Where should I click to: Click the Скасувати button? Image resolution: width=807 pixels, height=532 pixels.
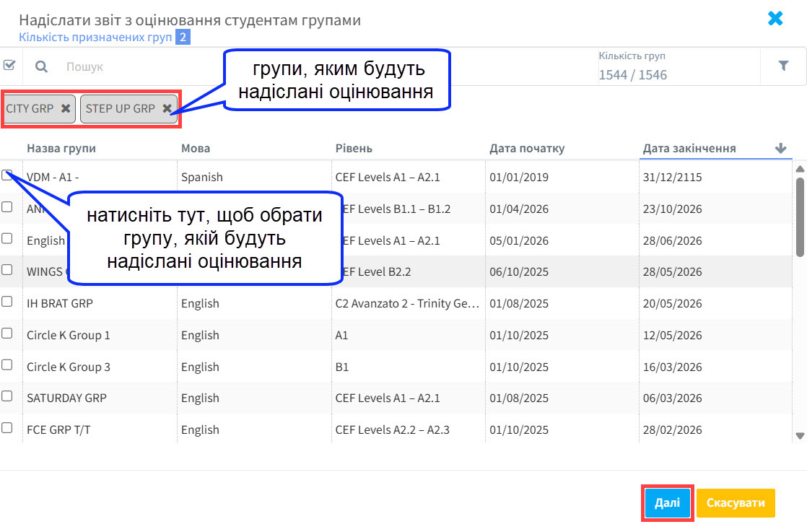[736, 503]
